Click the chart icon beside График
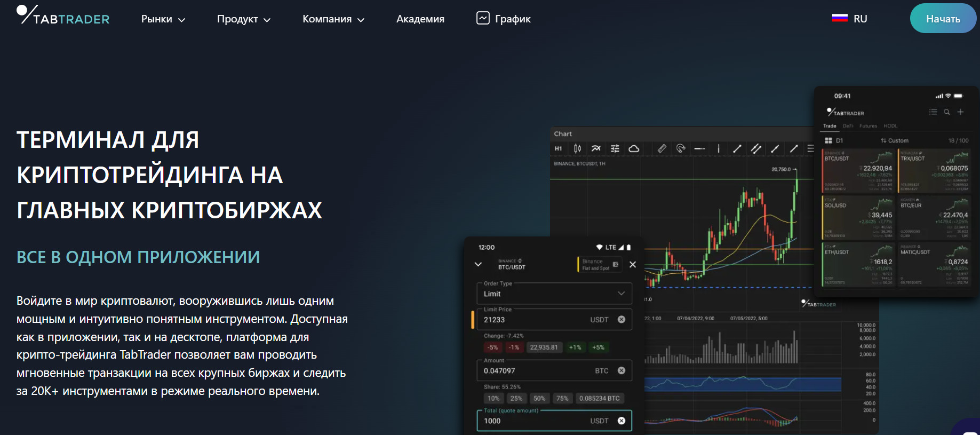Image resolution: width=980 pixels, height=435 pixels. coord(483,18)
